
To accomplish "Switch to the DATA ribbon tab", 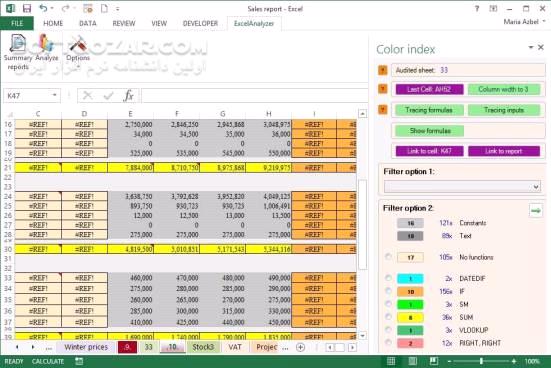I will click(88, 23).
